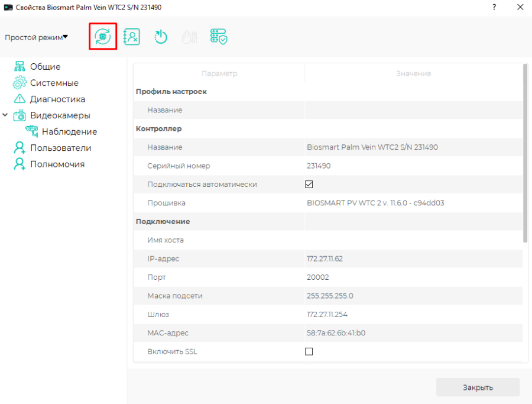Viewport: 532px width, 404px height.
Task: Open the Системные settings section
Action: [54, 83]
